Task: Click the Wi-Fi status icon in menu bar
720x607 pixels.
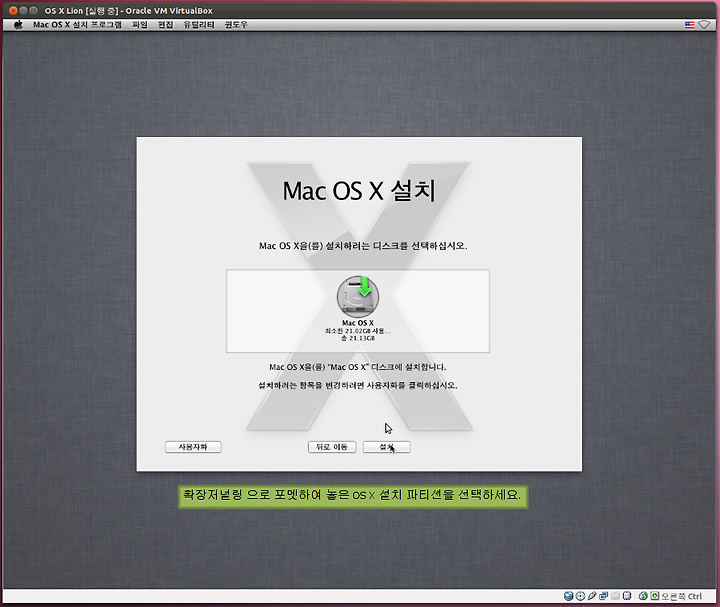Action: (704, 25)
